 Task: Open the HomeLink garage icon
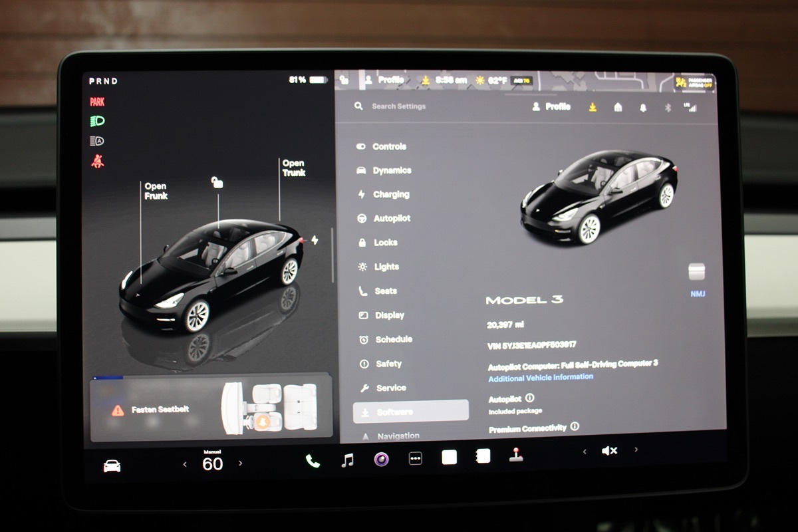pos(618,107)
